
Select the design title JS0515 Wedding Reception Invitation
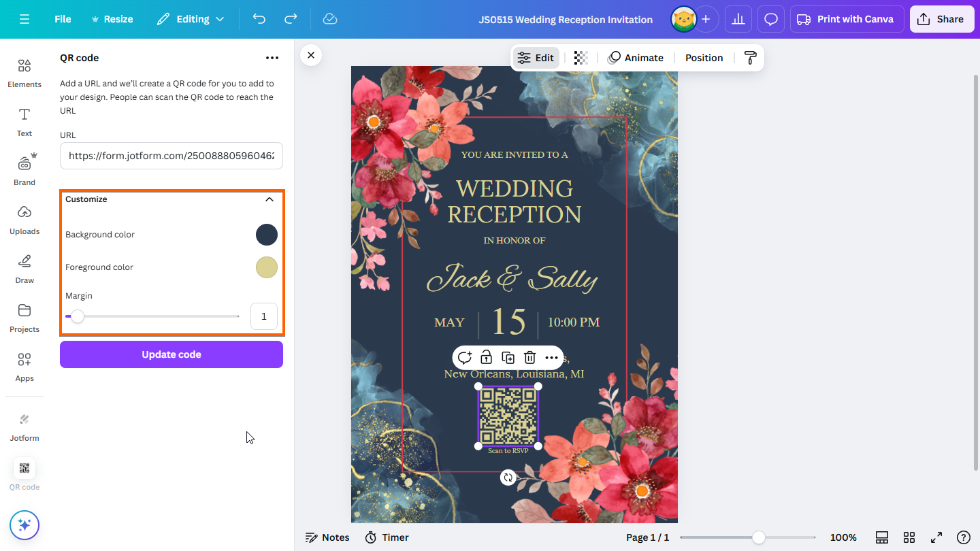[x=566, y=20]
